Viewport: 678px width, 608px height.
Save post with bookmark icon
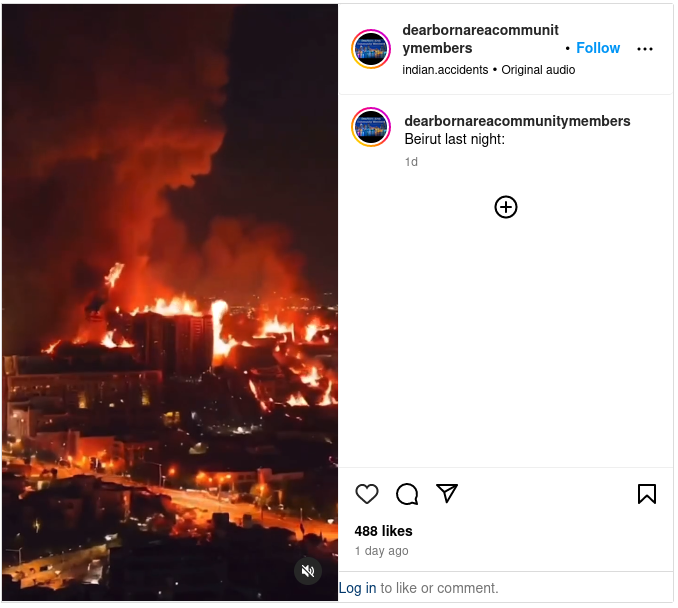[647, 494]
